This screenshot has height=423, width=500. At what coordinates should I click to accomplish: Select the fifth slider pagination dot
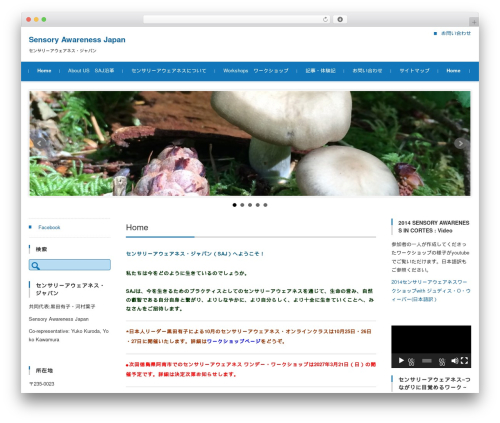(x=265, y=205)
